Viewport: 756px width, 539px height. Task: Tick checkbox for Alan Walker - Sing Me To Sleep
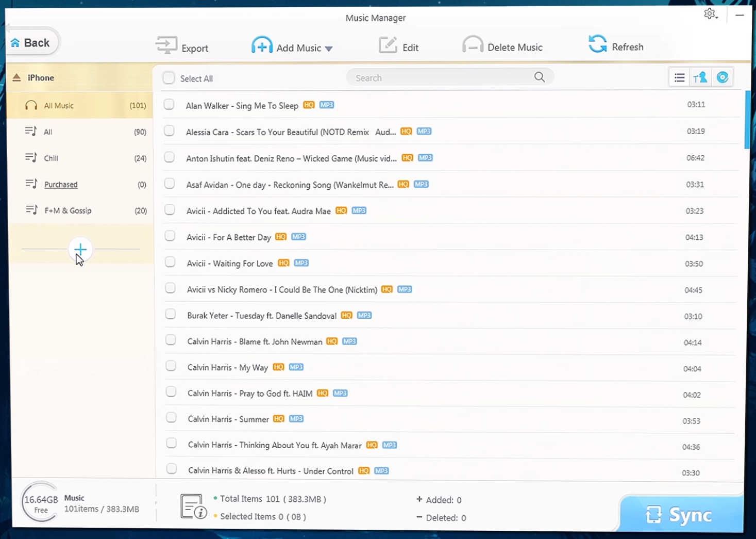point(169,105)
